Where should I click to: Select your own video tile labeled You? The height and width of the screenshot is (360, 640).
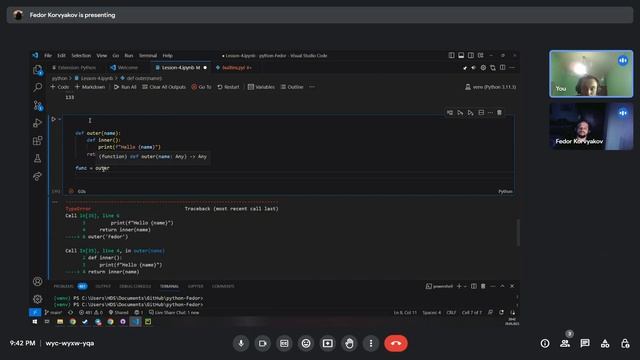click(x=591, y=74)
